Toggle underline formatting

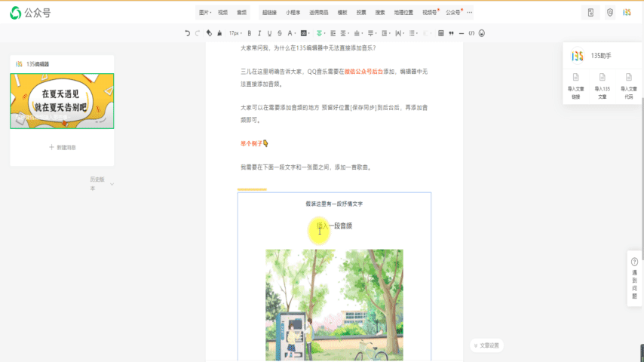pyautogui.click(x=269, y=33)
